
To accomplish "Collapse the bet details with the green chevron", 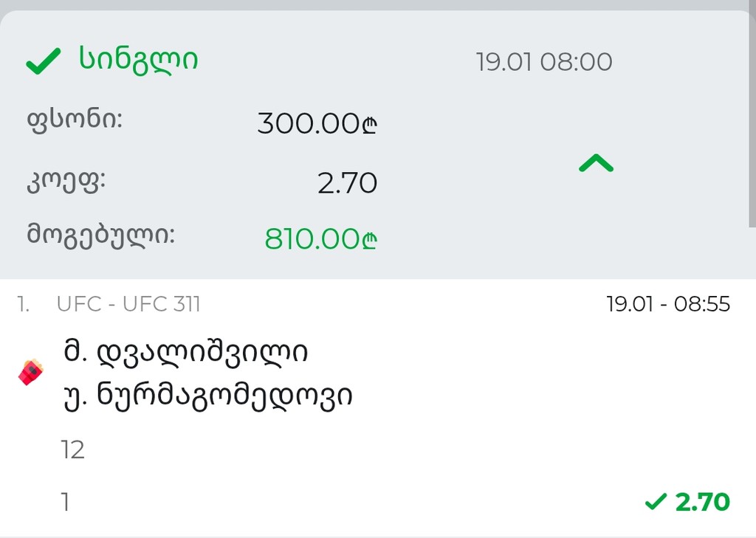I will coord(596,164).
